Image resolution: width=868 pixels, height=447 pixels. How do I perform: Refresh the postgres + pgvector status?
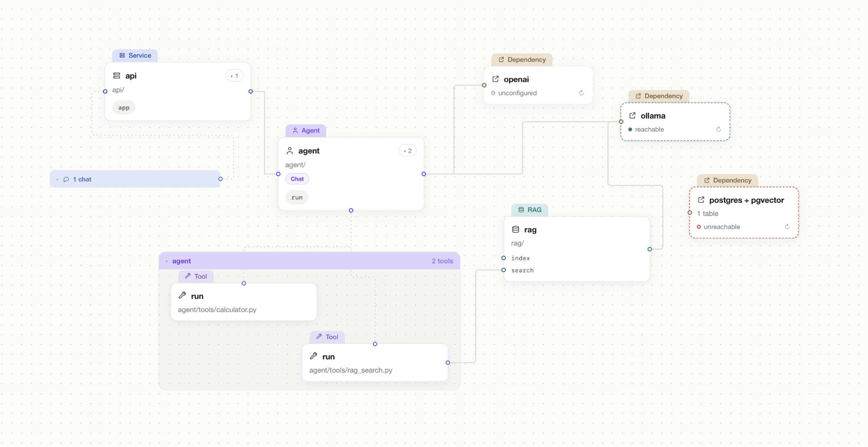pyautogui.click(x=787, y=227)
